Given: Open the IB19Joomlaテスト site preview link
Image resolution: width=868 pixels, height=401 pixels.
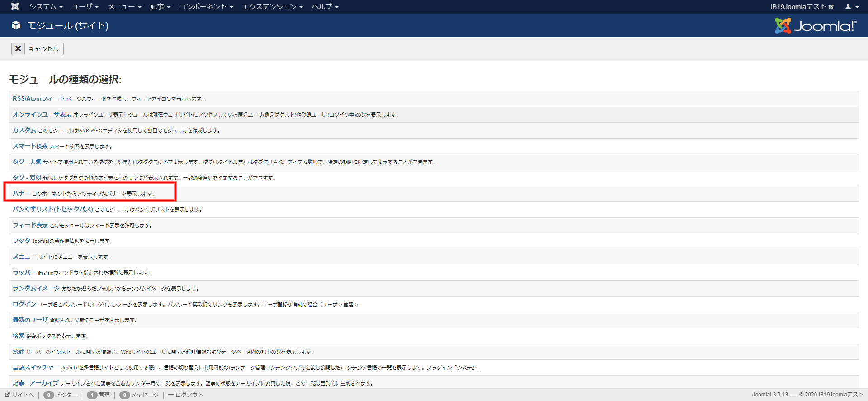Looking at the screenshot, I should click(801, 6).
